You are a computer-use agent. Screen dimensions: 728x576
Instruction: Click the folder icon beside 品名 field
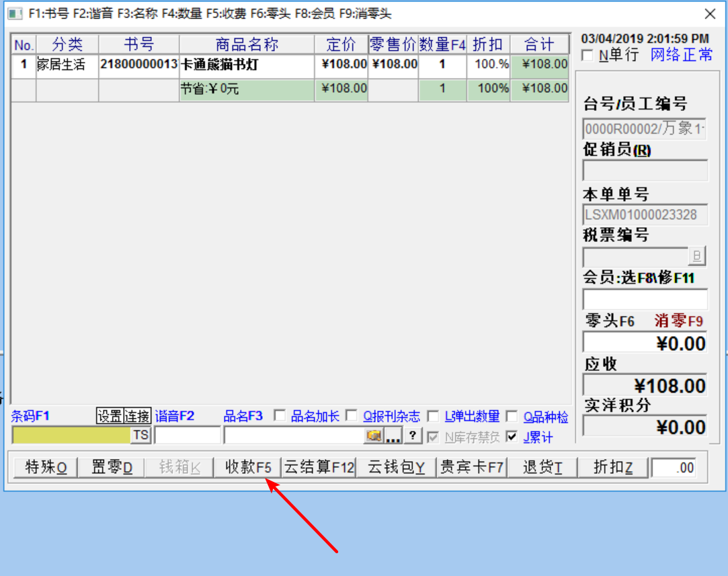[374, 436]
